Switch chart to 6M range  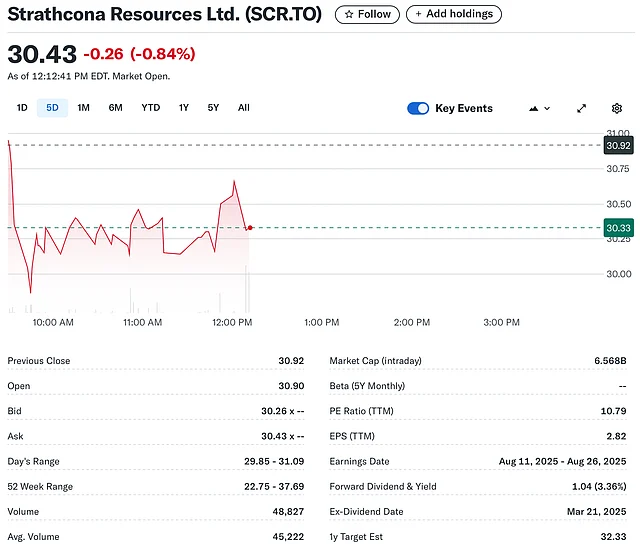pyautogui.click(x=116, y=108)
